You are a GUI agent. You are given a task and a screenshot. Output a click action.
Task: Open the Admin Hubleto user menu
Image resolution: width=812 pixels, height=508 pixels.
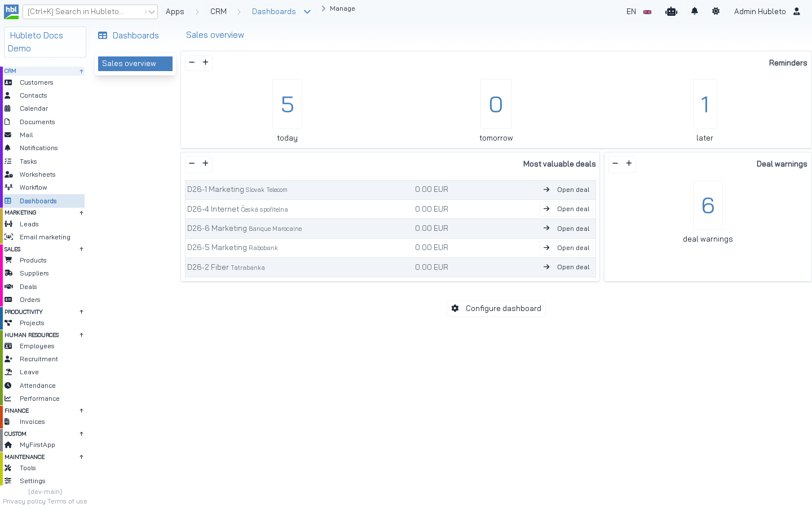[767, 11]
